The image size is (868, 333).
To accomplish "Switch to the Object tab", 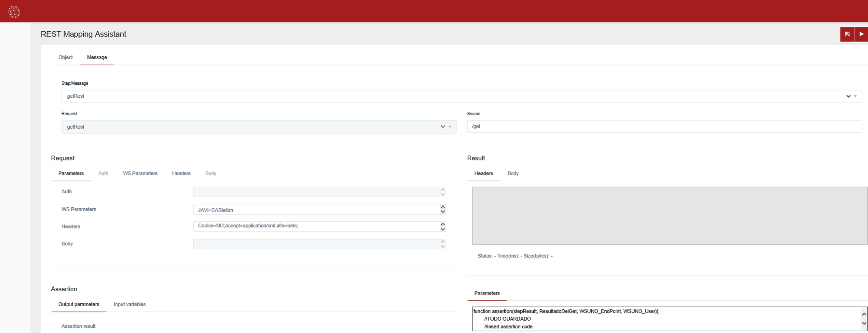I will (x=65, y=57).
